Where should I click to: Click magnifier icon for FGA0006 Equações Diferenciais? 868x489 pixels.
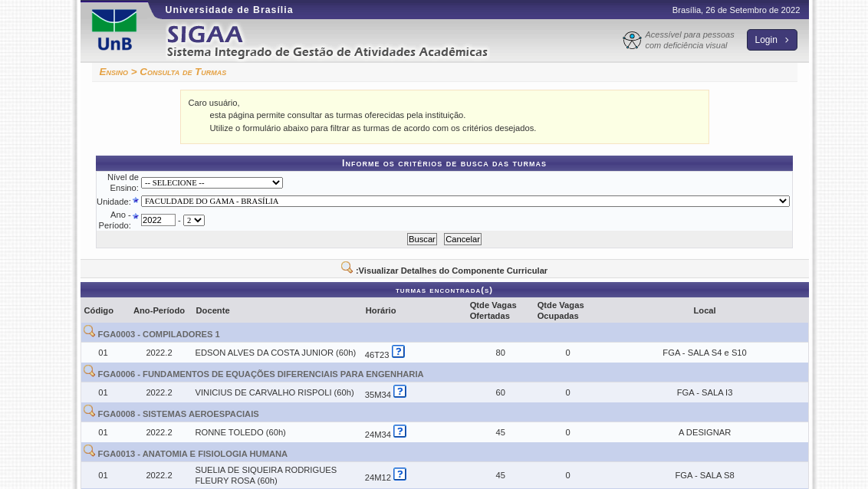pyautogui.click(x=89, y=372)
